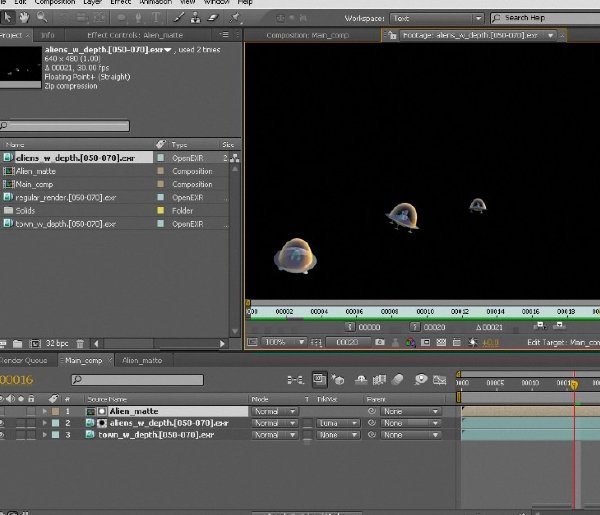The width and height of the screenshot is (600, 515).
Task: Reset exposure aperture icon in viewer
Action: coord(473,342)
